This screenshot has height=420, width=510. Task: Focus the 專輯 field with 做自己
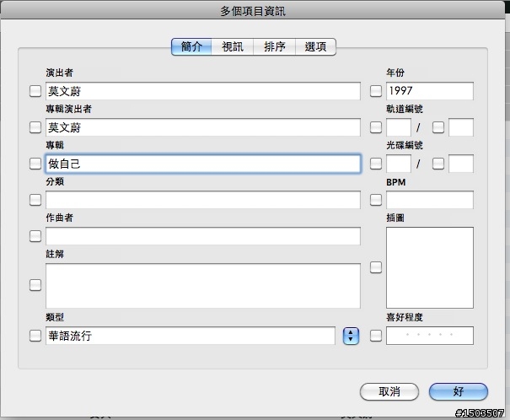click(x=203, y=164)
